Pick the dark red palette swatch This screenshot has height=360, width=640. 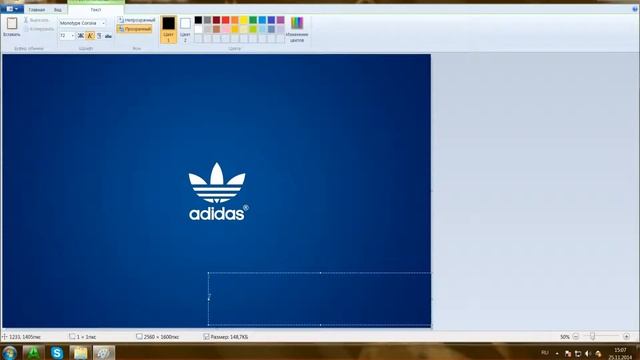coord(216,20)
